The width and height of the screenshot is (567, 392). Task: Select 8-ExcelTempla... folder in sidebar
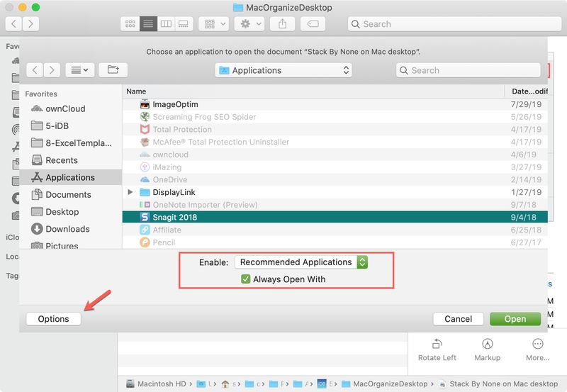point(72,143)
